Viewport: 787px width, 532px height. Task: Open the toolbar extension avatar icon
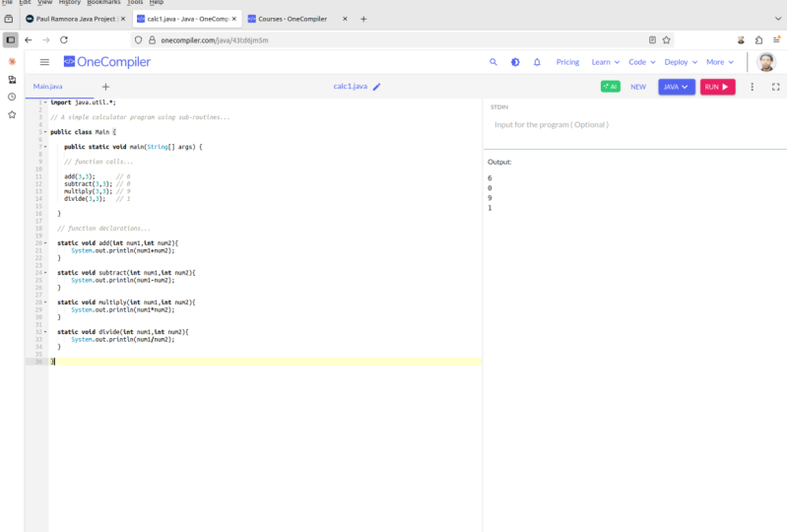coord(741,40)
